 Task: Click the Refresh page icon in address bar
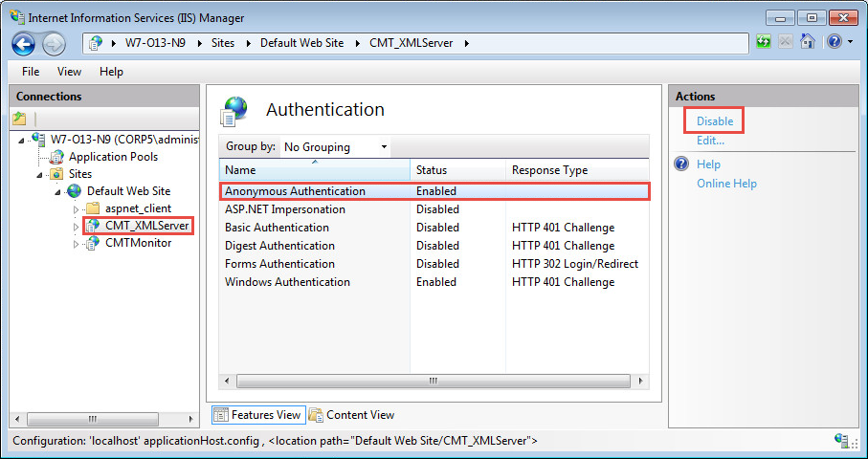[x=764, y=43]
